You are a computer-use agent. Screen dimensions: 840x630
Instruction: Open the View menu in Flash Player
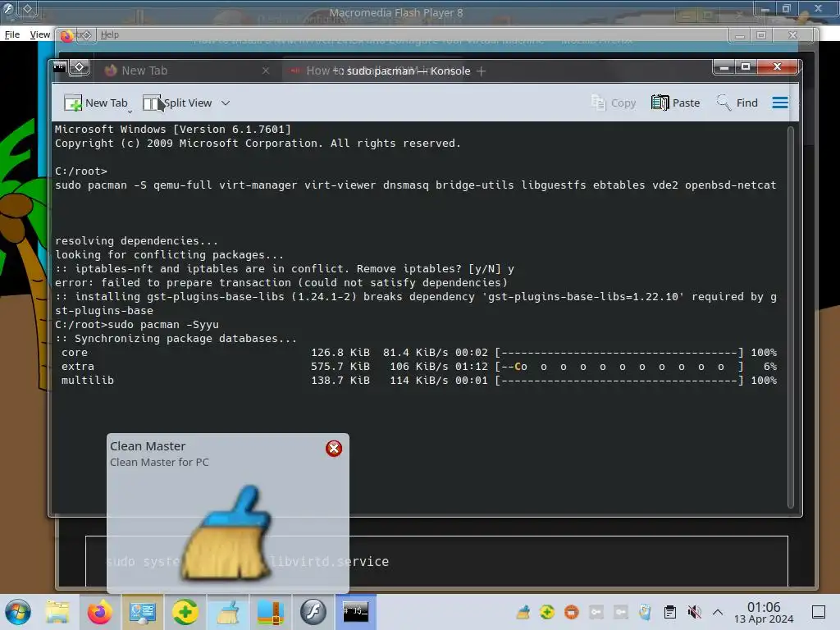(x=39, y=34)
